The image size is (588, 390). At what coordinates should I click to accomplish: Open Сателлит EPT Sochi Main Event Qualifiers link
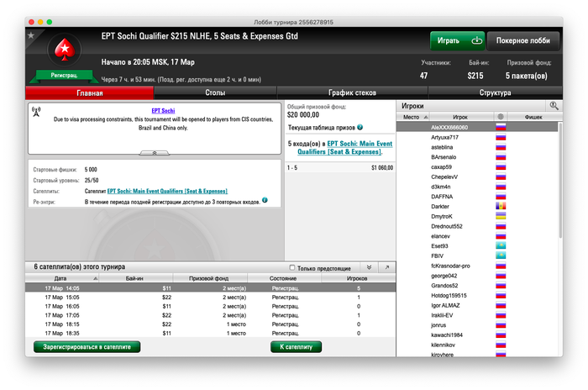pos(167,191)
